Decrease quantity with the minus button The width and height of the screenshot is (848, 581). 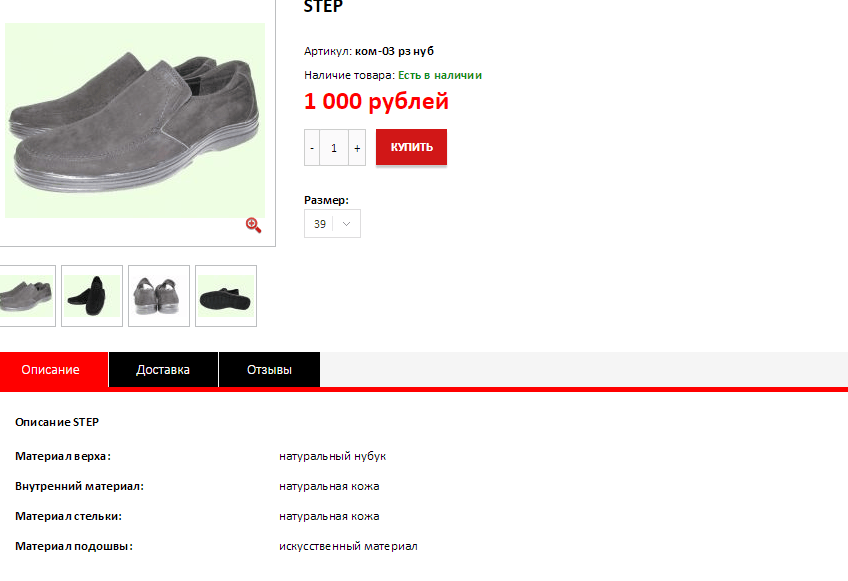pyautogui.click(x=312, y=148)
